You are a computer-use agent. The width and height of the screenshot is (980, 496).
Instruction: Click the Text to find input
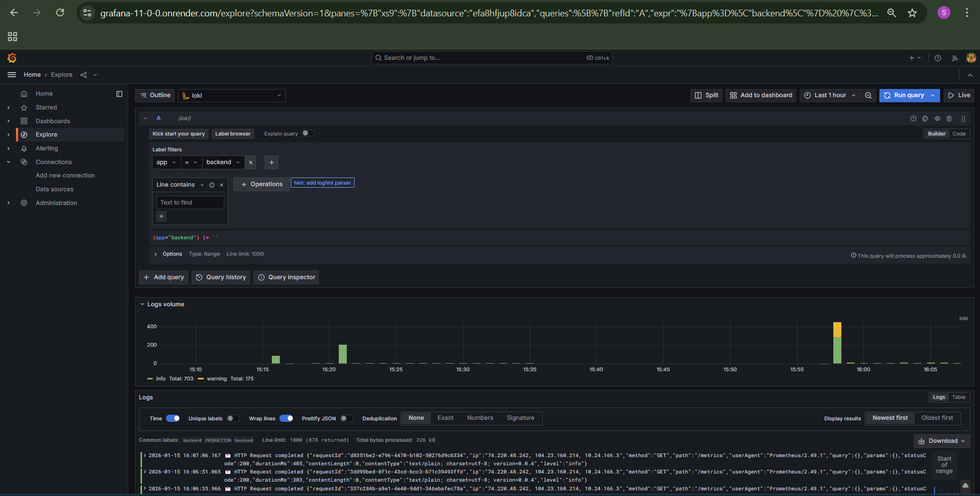tap(190, 202)
